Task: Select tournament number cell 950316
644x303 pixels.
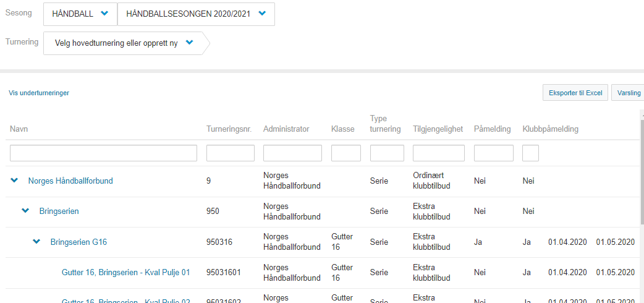Action: point(219,242)
